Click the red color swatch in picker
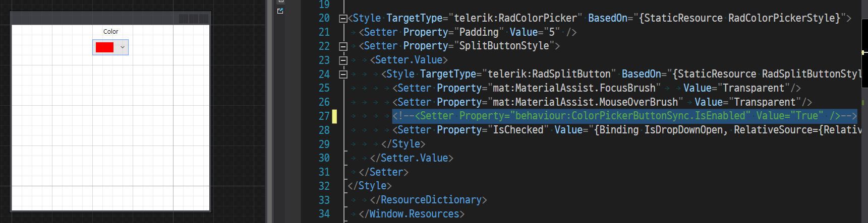Screen dimensions: 868x223 (104, 47)
